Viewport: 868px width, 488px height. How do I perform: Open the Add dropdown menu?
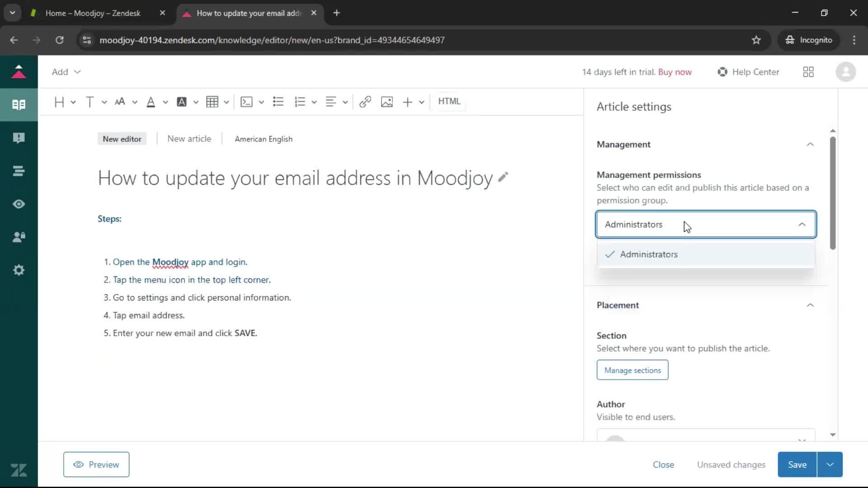click(x=66, y=72)
